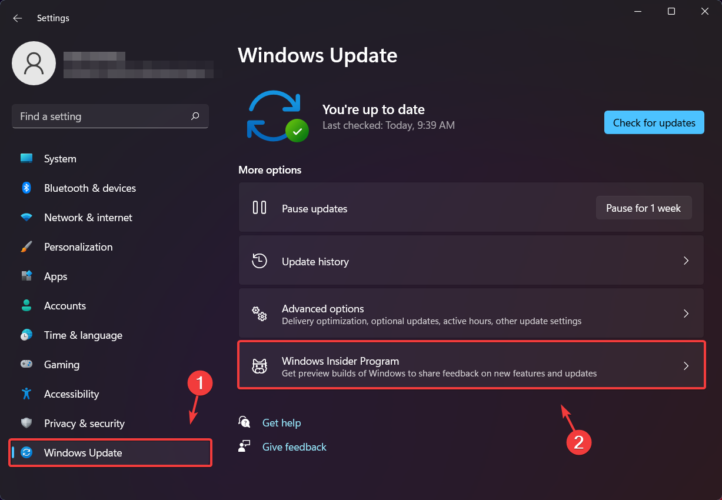Open Windows Insider Program row

(471, 366)
